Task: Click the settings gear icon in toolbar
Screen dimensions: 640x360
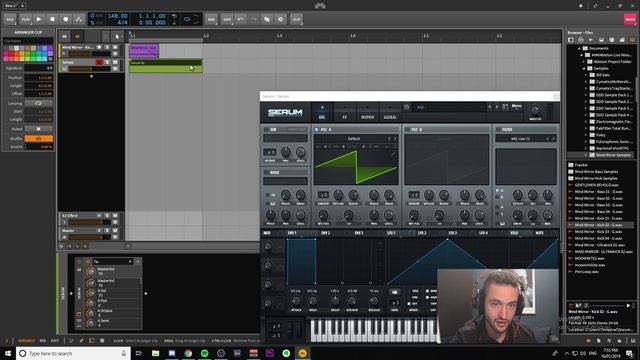Action: 280,19
